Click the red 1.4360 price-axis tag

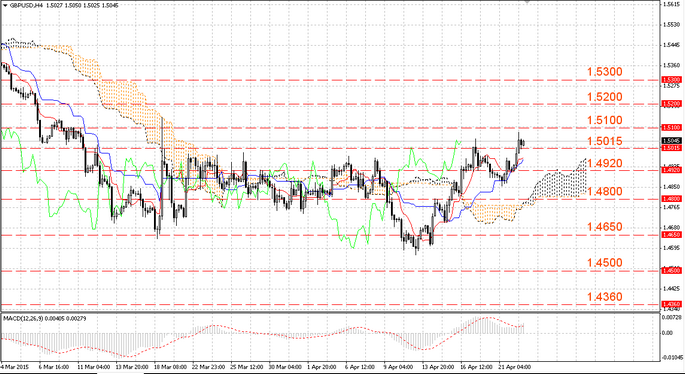[671, 304]
